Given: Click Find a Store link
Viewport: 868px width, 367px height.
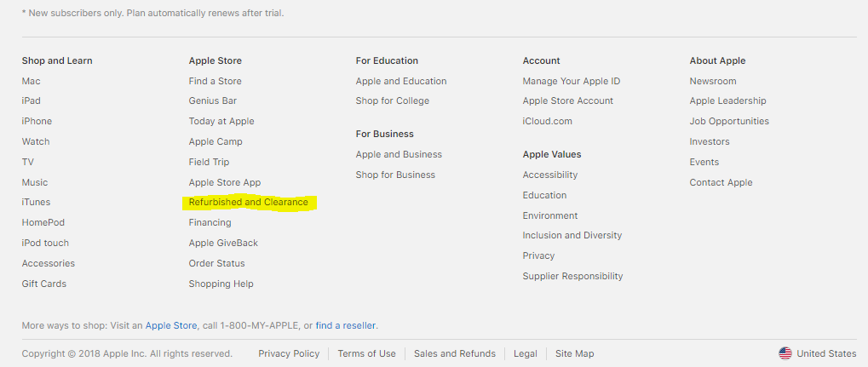Looking at the screenshot, I should coord(215,81).
